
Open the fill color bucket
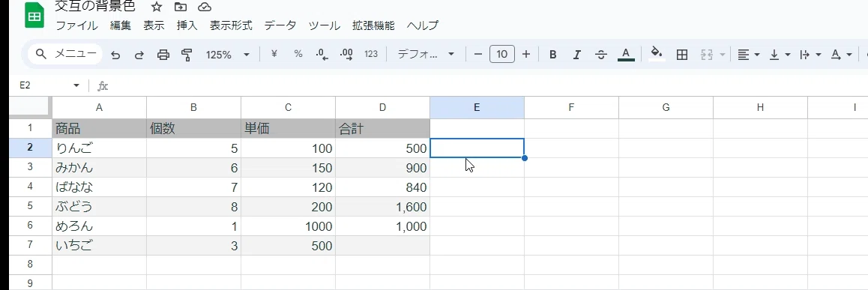657,54
